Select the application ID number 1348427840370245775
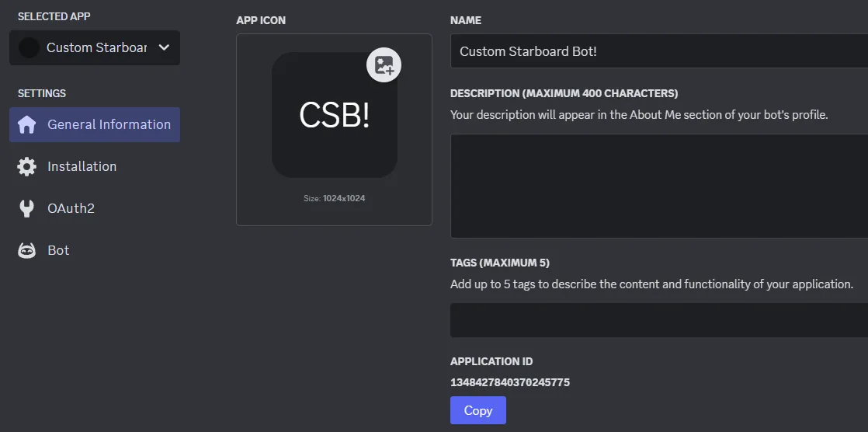 pyautogui.click(x=510, y=382)
